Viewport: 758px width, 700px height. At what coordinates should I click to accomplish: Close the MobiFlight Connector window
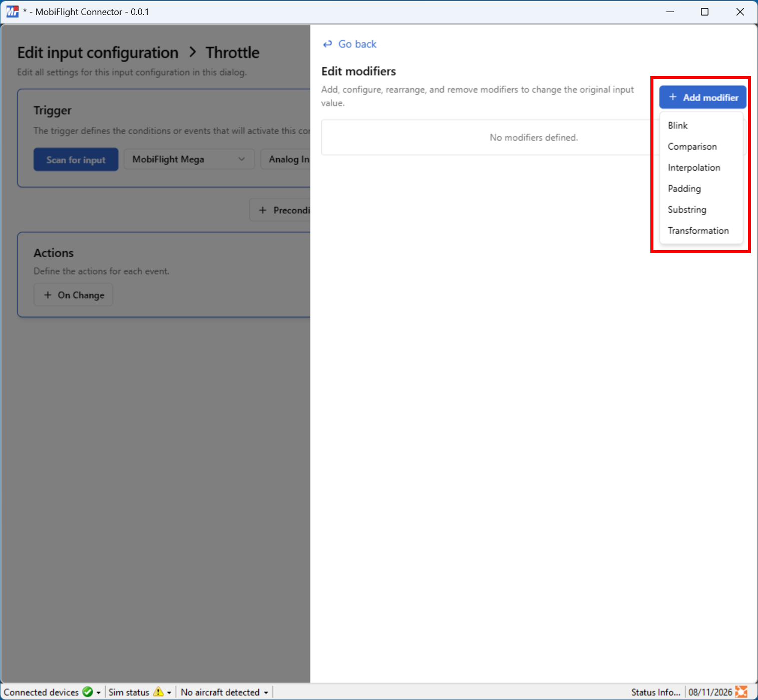click(x=740, y=12)
